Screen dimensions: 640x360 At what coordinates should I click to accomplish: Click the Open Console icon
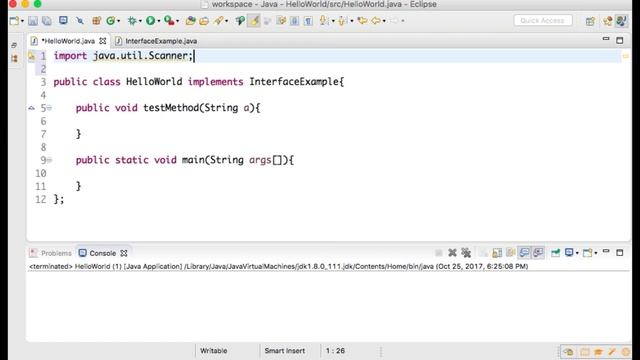click(x=587, y=253)
